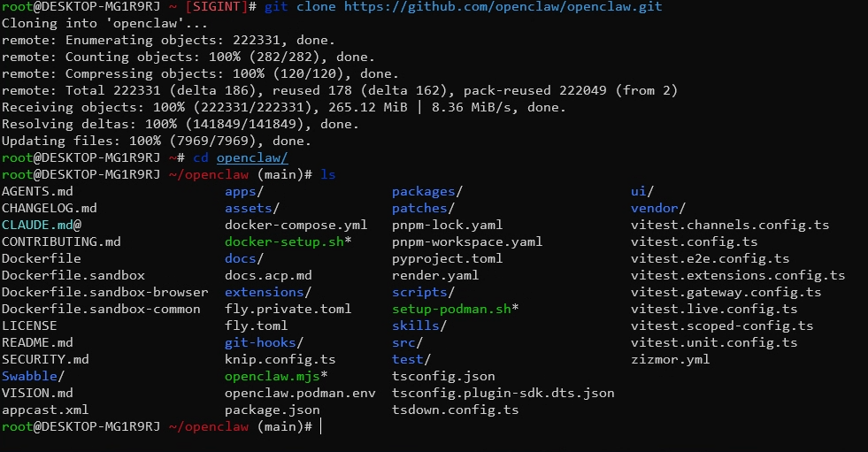This screenshot has width=868, height=452.
Task: Select the packages/ directory entry
Action: [x=426, y=191]
